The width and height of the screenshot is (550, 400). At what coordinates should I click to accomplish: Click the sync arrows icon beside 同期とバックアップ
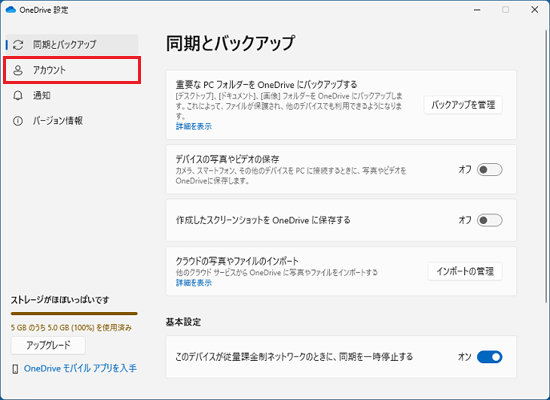[18, 45]
